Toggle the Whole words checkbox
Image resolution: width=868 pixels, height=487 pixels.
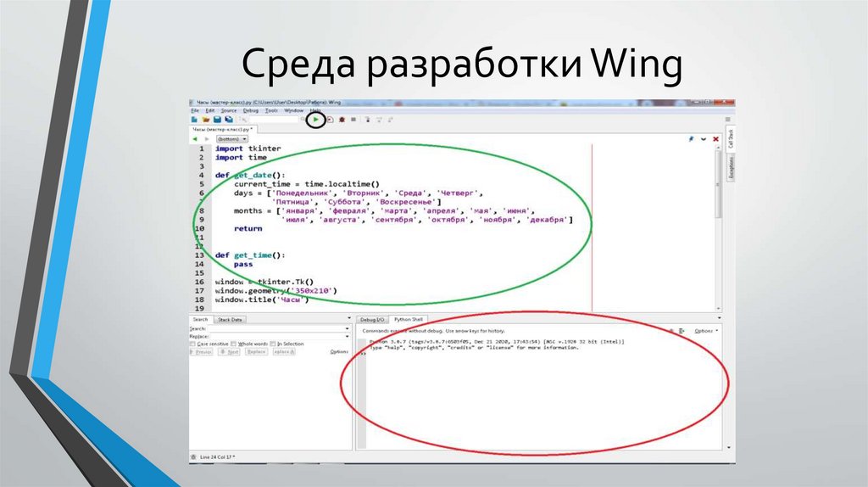coord(234,344)
